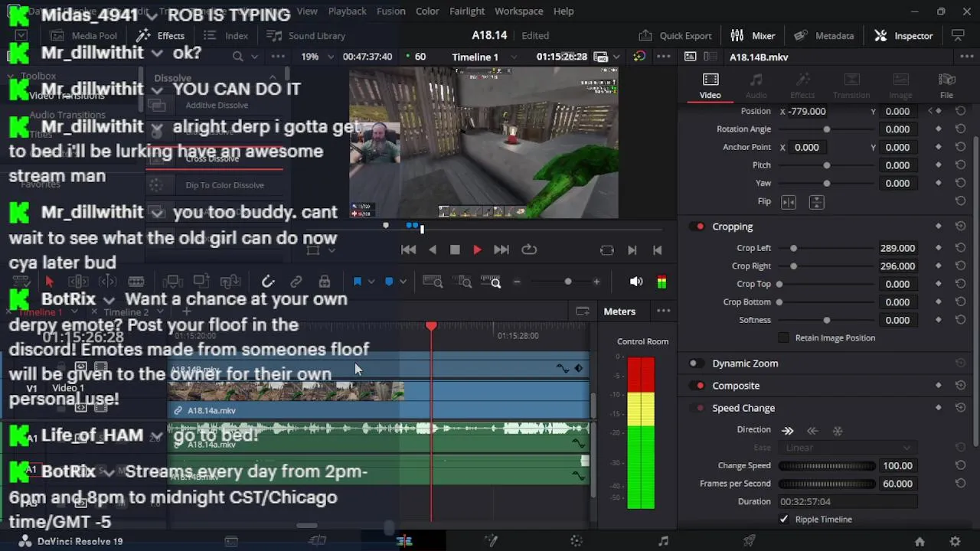Check the Retain Image Position checkbox

[x=783, y=337]
